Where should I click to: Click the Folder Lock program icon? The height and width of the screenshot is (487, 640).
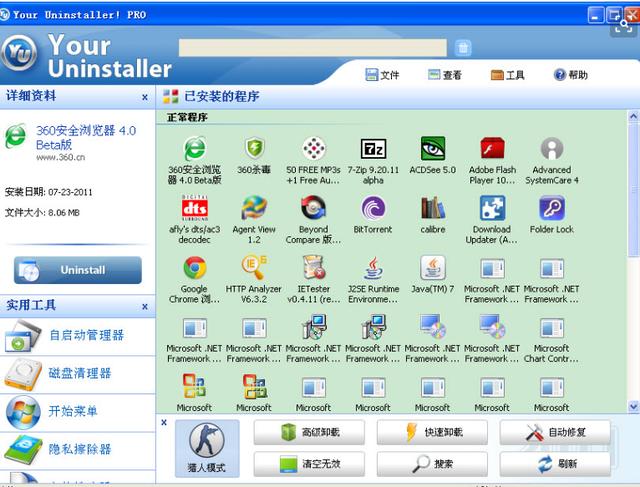(551, 208)
